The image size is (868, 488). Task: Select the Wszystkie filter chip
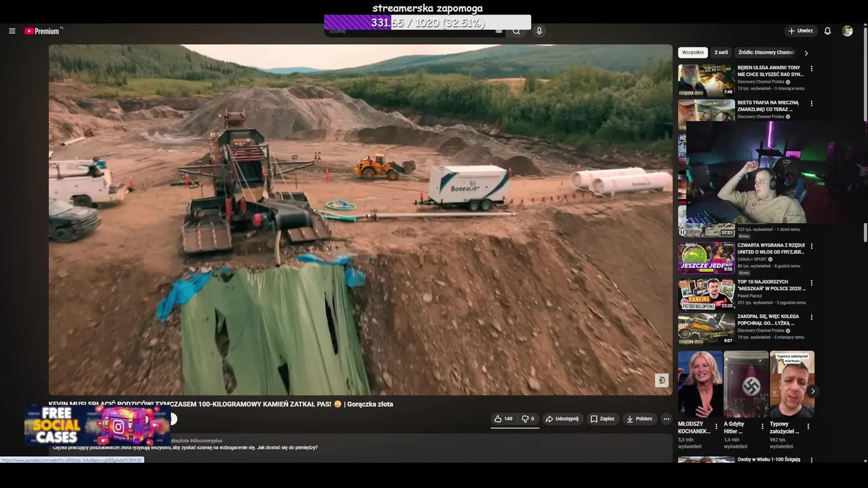click(692, 52)
